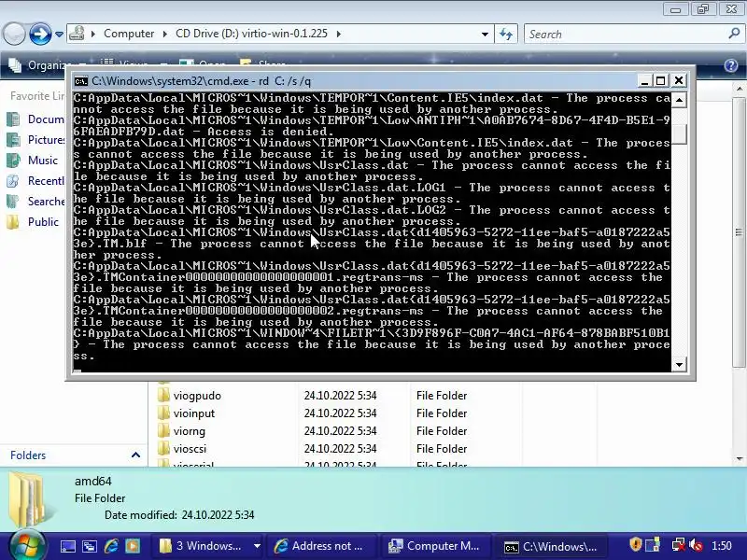Click the network disconnected tray icon

[679, 545]
